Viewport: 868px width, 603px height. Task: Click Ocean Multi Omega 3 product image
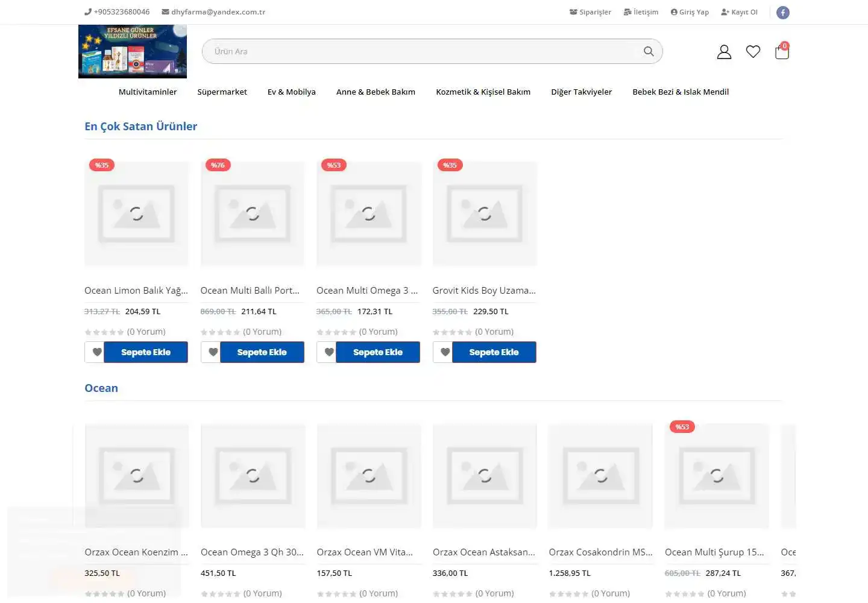pos(368,213)
